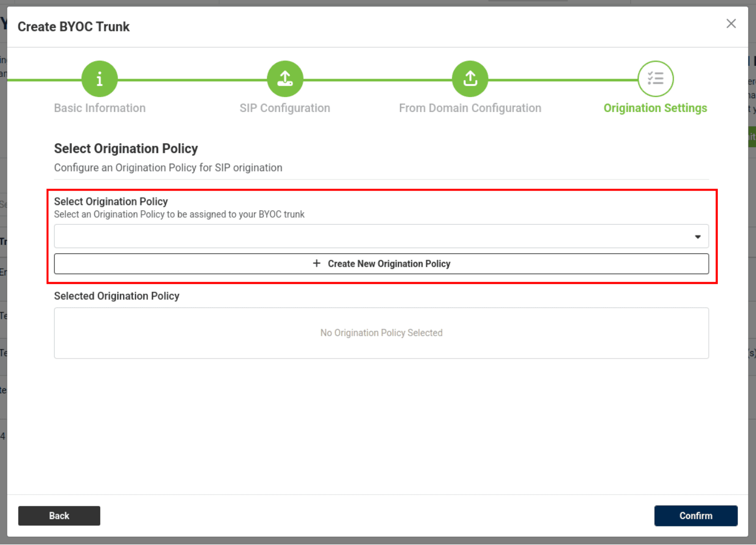Click the Configure an Origination Policy description text
756x545 pixels.
click(x=168, y=168)
